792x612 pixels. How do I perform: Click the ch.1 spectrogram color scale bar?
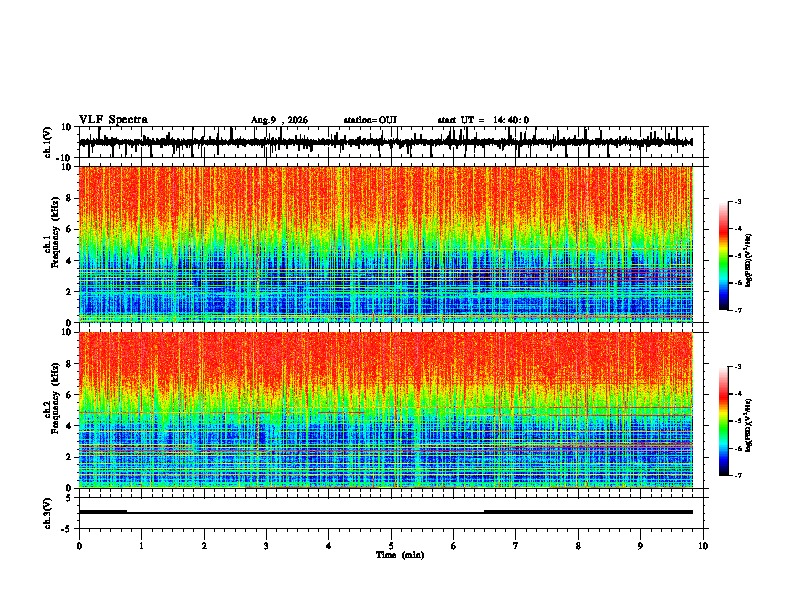pos(724,256)
